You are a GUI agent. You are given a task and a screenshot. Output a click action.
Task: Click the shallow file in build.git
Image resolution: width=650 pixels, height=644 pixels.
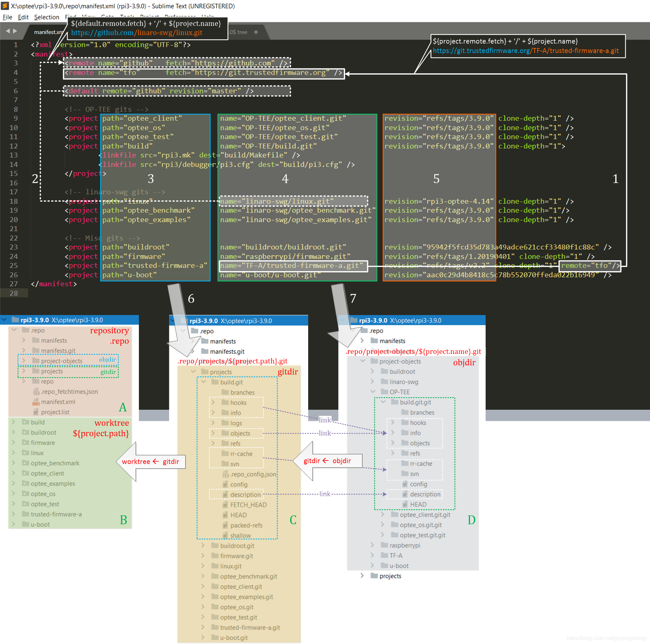pyautogui.click(x=240, y=535)
